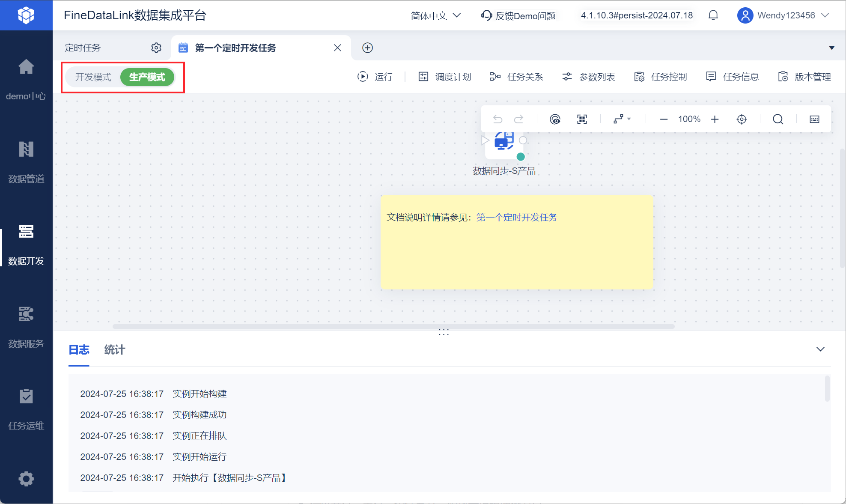Viewport: 846px width, 504px height.
Task: Click the notification bell icon
Action: click(713, 15)
